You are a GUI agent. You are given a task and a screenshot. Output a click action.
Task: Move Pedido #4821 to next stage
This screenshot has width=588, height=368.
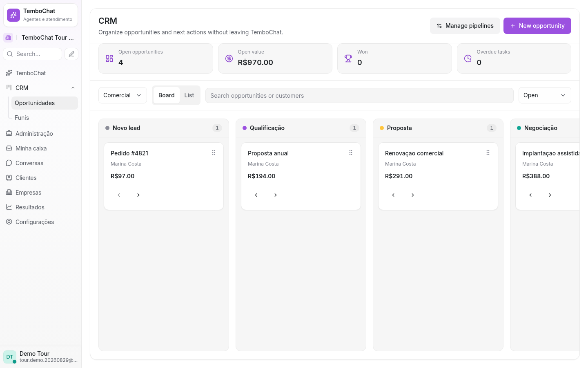138,195
